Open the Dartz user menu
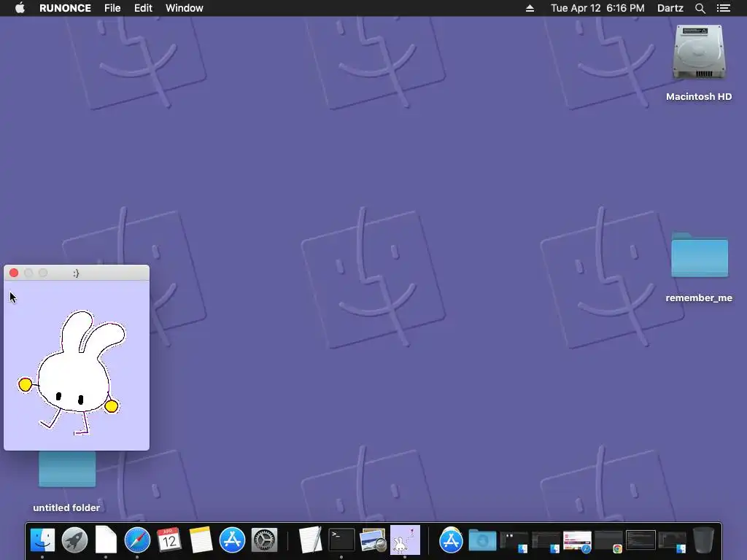This screenshot has width=747, height=560. click(670, 8)
